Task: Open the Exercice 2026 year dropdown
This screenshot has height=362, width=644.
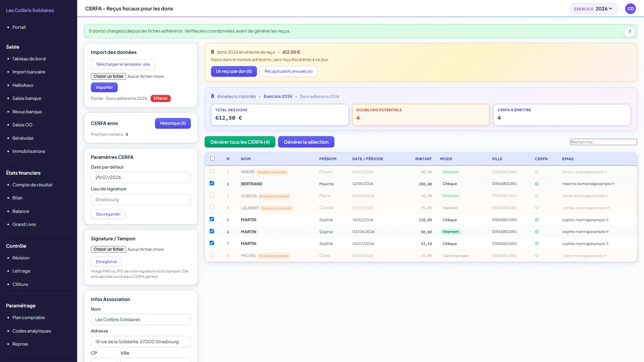Action: click(x=594, y=9)
